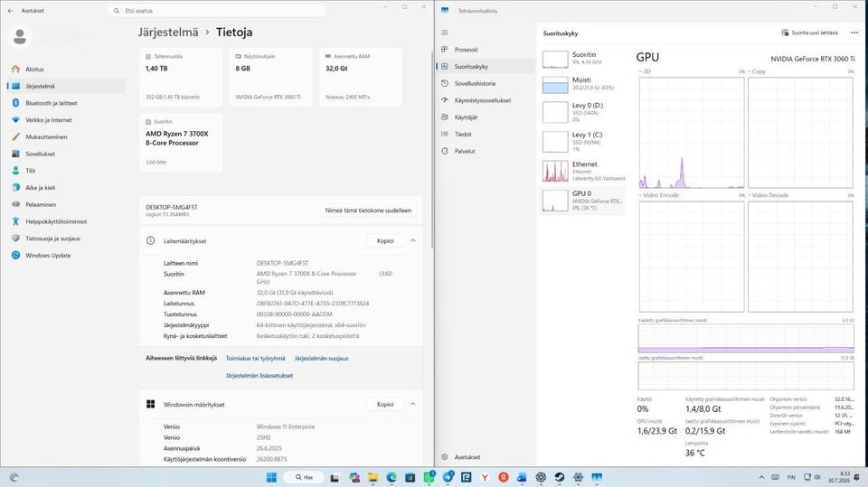Open Pelaaminen gaming settings
The width and height of the screenshot is (868, 487).
pyautogui.click(x=41, y=204)
